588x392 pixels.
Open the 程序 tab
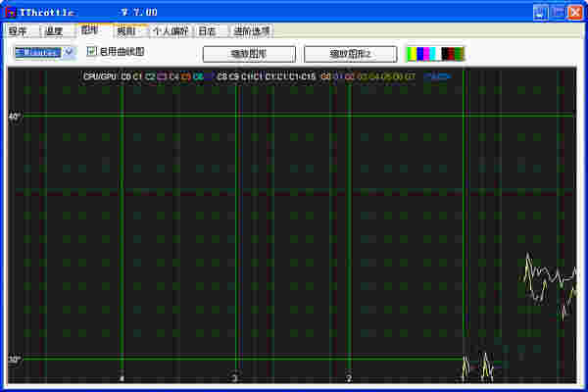(18, 31)
